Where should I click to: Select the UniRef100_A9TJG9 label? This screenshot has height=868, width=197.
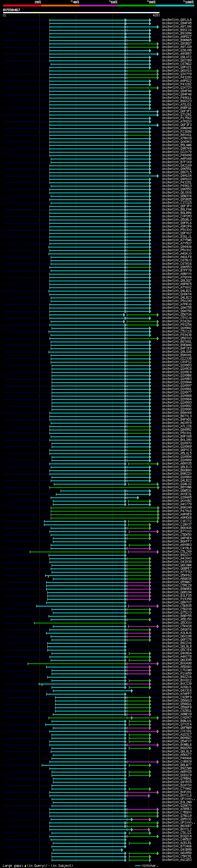[x=177, y=47]
